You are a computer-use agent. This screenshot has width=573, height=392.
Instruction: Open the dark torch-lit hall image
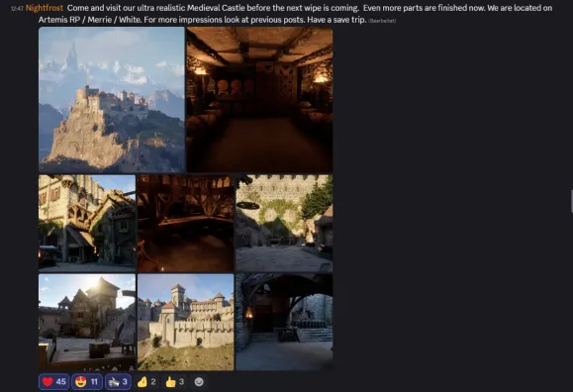(259, 99)
